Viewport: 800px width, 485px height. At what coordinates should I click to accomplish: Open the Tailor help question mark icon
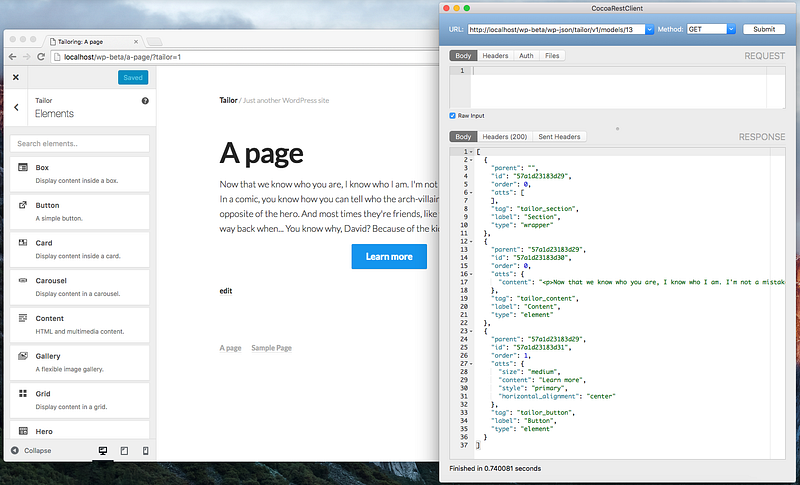coord(145,101)
